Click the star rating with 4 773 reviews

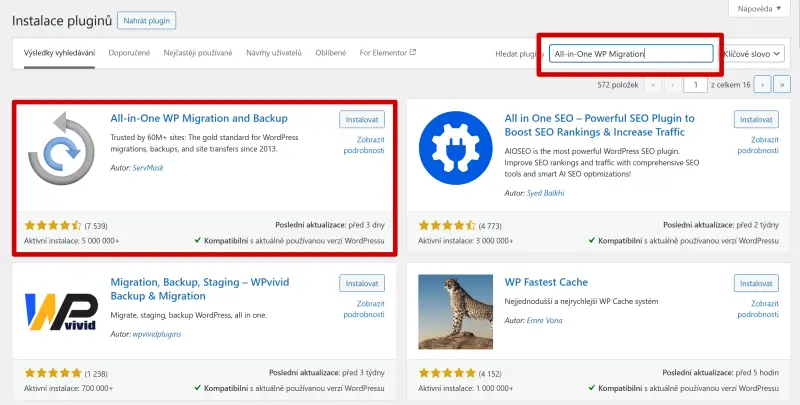coord(447,225)
